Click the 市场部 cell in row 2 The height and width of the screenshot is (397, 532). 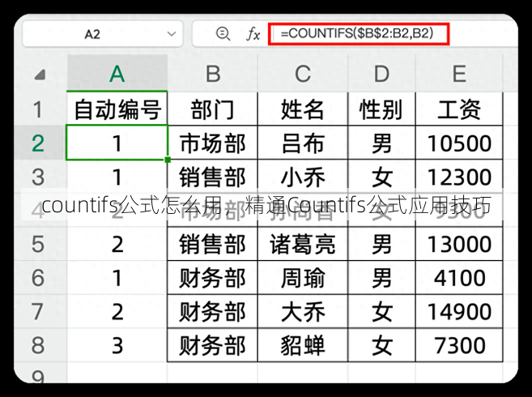(x=213, y=143)
